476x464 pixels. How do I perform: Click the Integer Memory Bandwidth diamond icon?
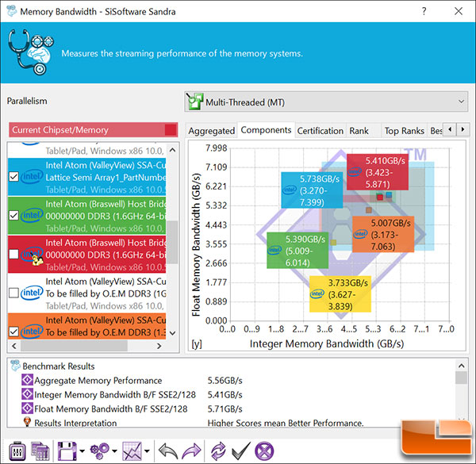point(27,394)
